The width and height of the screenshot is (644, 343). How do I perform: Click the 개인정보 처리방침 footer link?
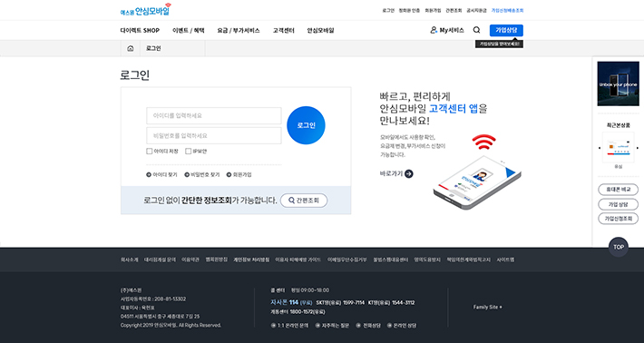(251, 260)
